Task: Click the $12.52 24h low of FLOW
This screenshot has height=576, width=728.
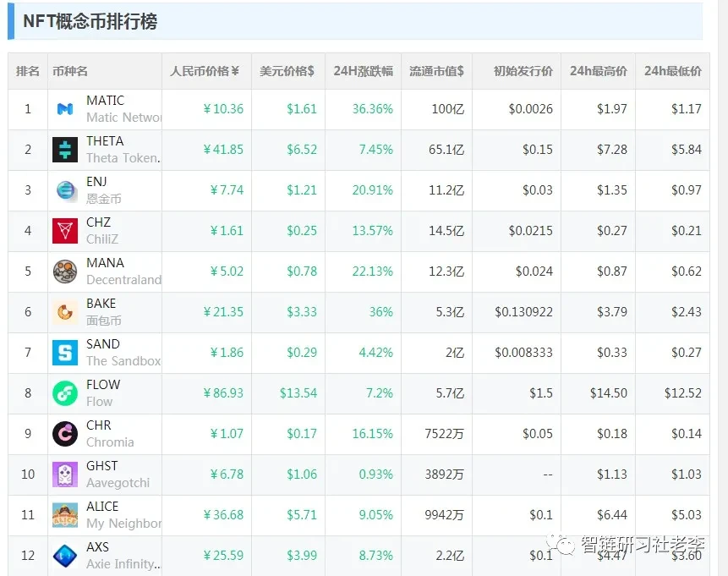Action: point(683,393)
